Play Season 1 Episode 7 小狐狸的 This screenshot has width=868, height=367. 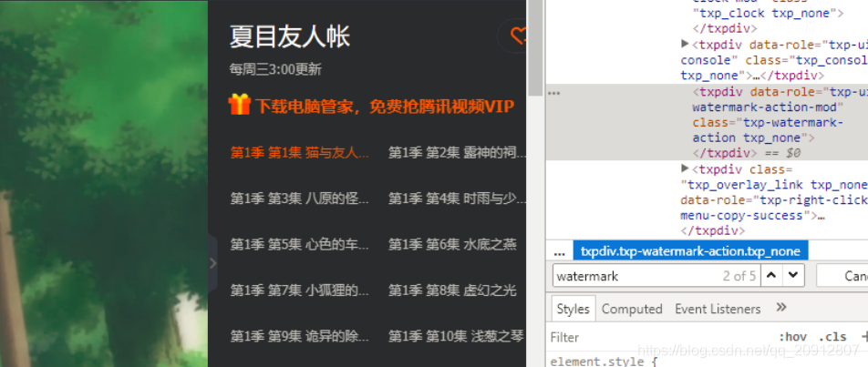299,290
